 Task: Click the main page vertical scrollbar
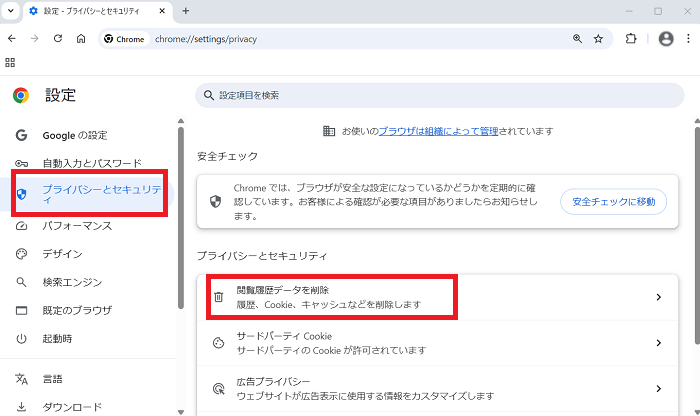697,235
